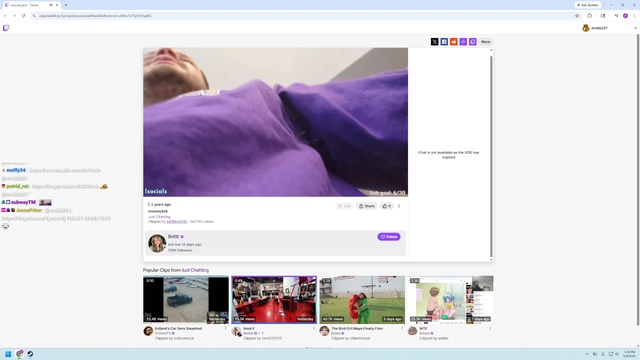
Task: Click the chat panel scroll-up arrow
Action: (491, 50)
